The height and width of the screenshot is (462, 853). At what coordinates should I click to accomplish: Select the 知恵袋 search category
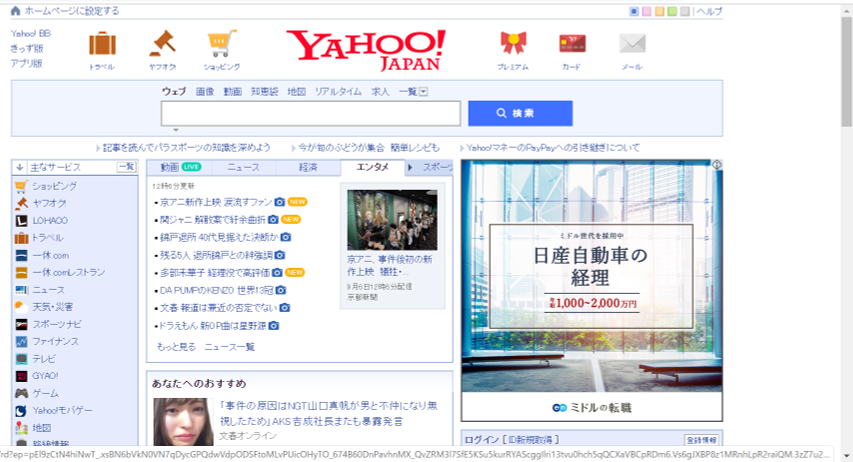[x=265, y=92]
